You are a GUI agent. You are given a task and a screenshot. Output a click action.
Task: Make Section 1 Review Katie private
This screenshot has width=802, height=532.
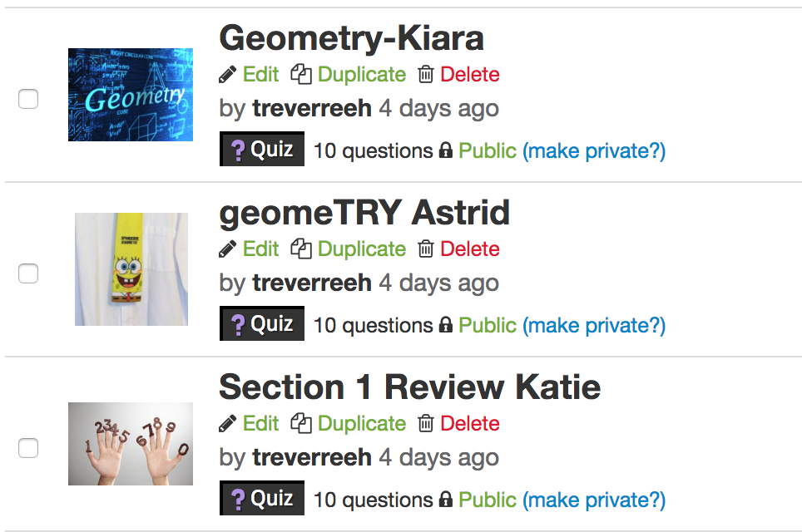coord(594,500)
